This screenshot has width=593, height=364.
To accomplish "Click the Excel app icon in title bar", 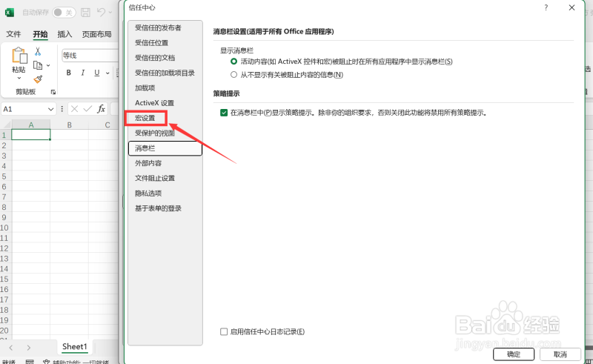I will [x=10, y=13].
